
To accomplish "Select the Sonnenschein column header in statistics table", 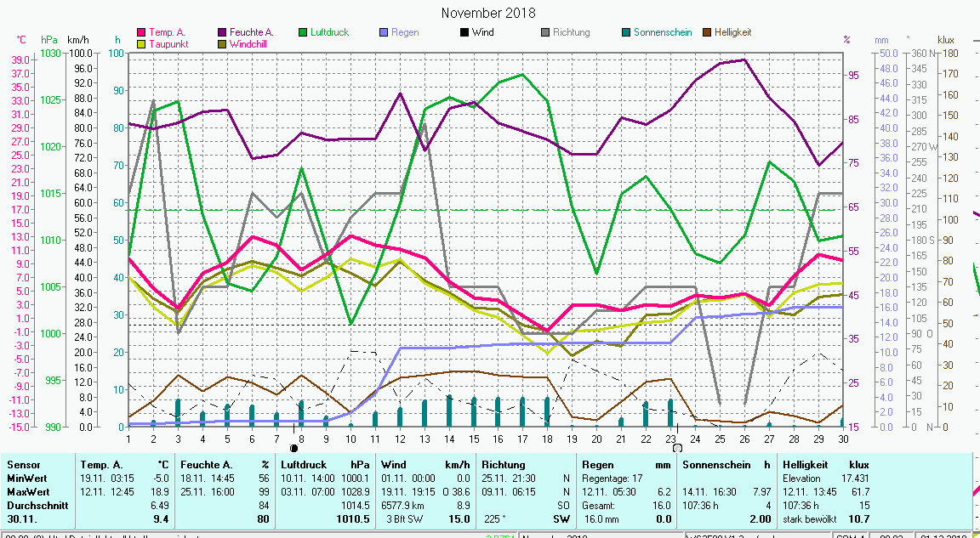I will point(715,465).
